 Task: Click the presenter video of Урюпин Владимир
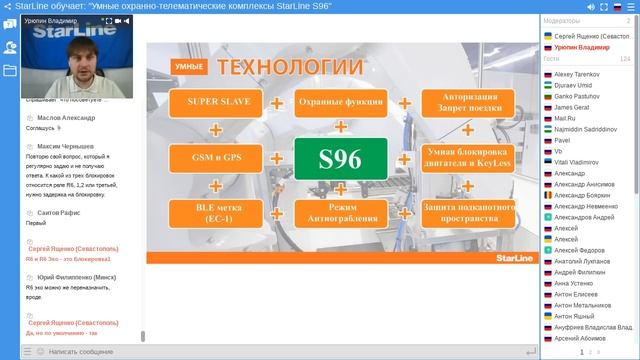tap(77, 57)
